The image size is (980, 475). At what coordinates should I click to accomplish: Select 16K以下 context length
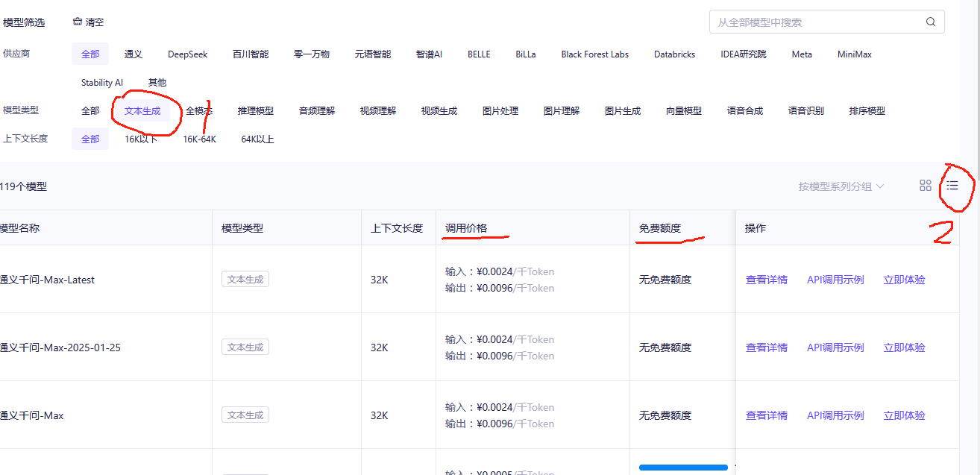point(141,139)
